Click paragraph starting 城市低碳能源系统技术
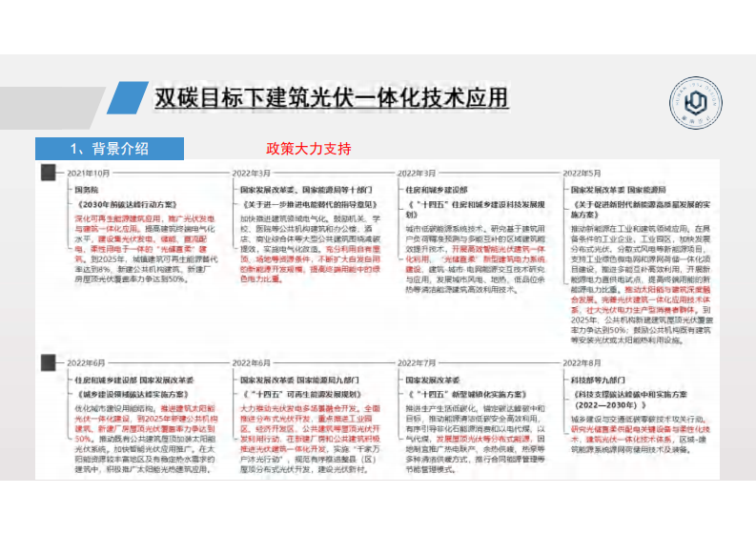Viewport: 756px width, 535px height. [x=476, y=259]
